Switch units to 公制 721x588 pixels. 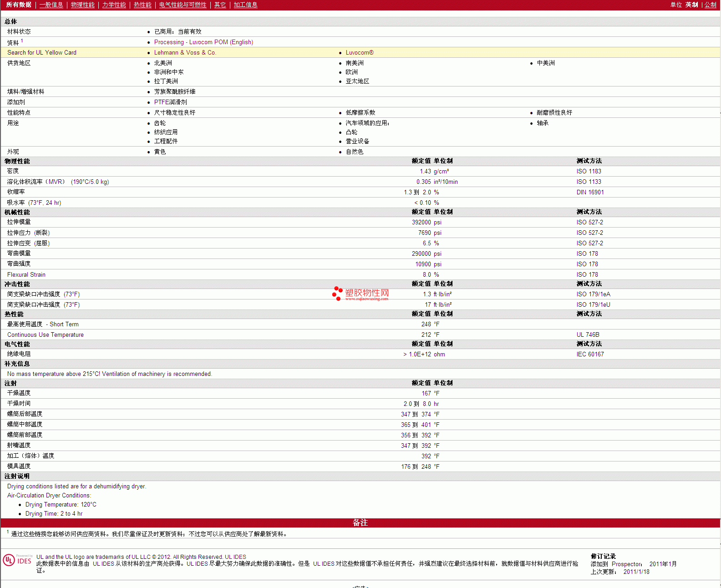coord(711,5)
